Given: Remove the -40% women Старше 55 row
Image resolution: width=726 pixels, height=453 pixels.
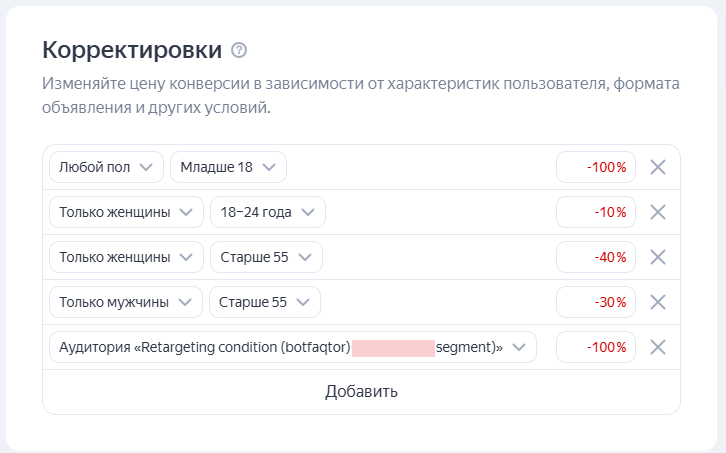Looking at the screenshot, I should coord(657,257).
